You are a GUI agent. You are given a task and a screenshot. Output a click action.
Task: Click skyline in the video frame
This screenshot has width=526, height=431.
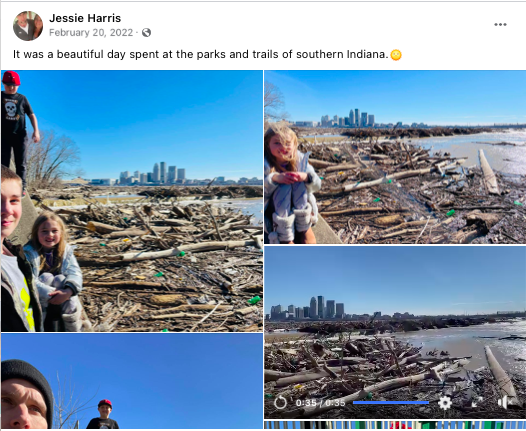tap(308, 308)
